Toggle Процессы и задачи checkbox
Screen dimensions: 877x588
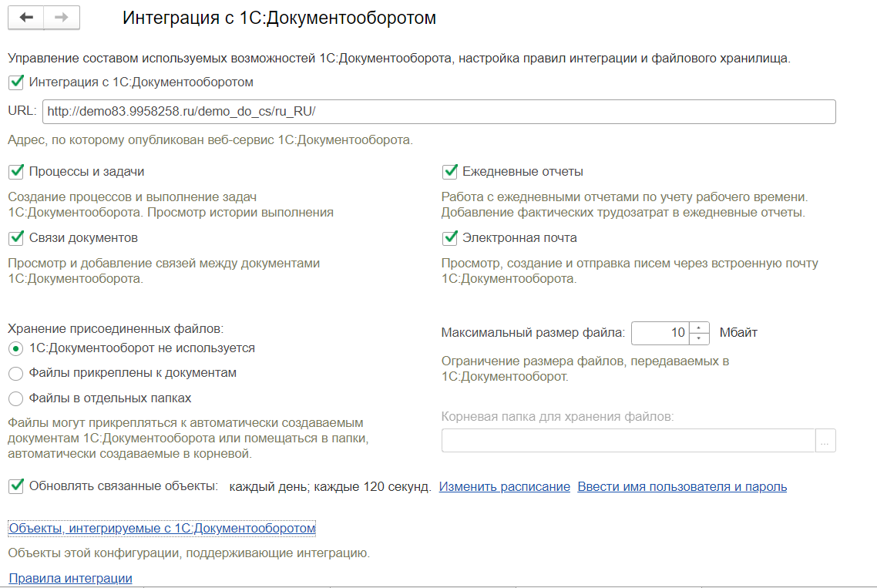16,172
